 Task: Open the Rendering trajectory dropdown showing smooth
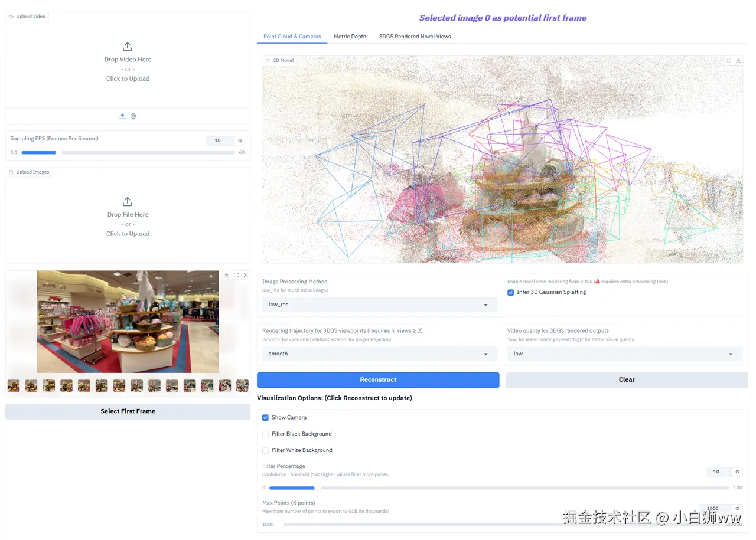click(378, 353)
